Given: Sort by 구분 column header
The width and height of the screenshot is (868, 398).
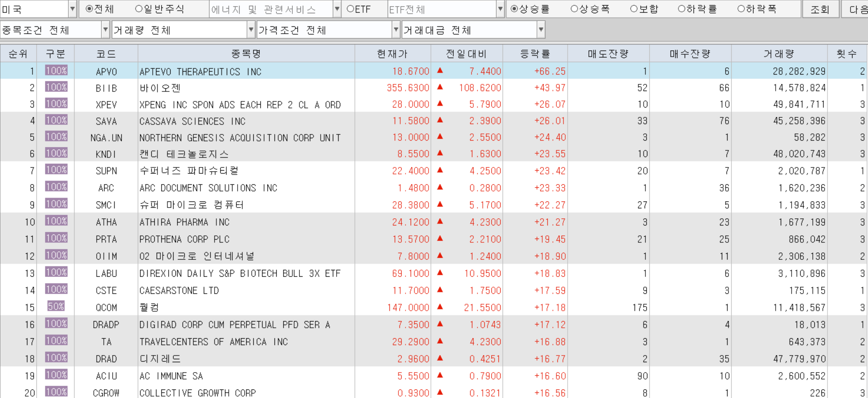Looking at the screenshot, I should click(x=56, y=54).
